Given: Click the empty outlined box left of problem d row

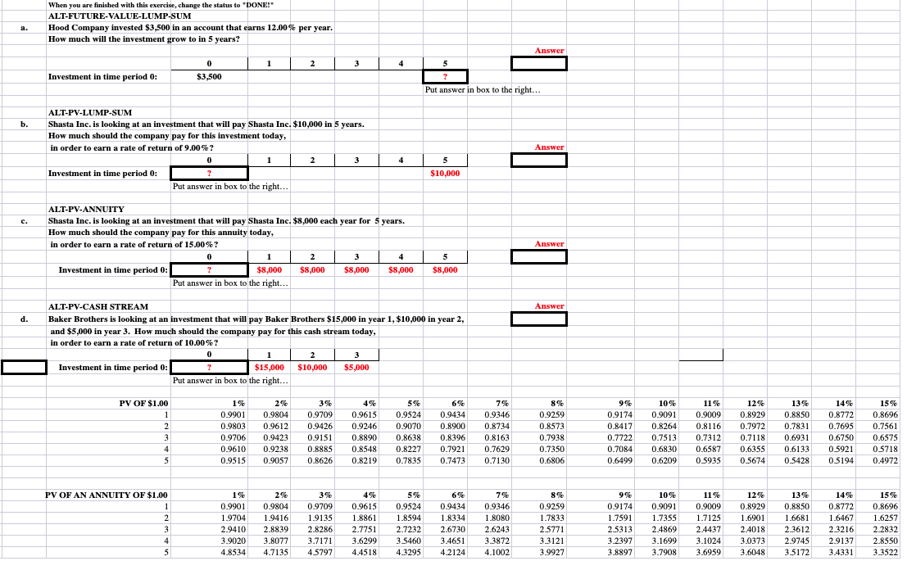Looking at the screenshot, I should pos(24,368).
